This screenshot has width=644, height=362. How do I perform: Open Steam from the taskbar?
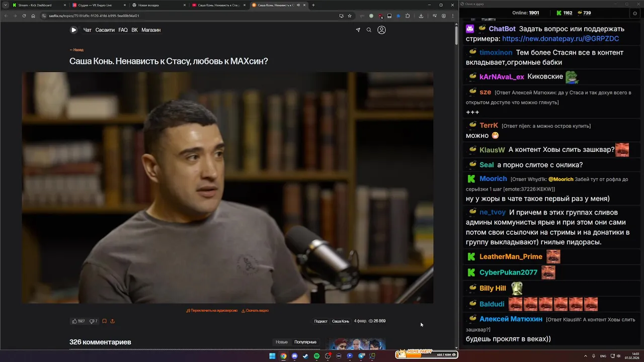(305, 356)
